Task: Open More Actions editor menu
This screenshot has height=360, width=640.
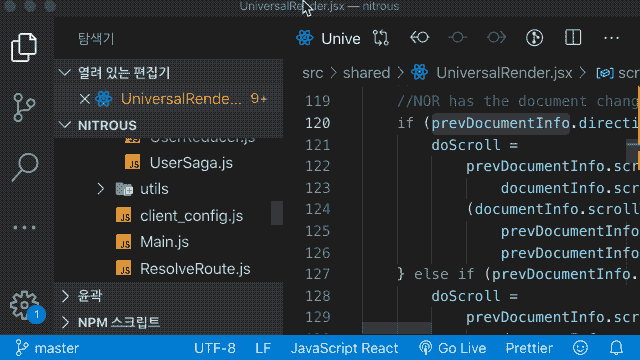Action: coord(611,38)
